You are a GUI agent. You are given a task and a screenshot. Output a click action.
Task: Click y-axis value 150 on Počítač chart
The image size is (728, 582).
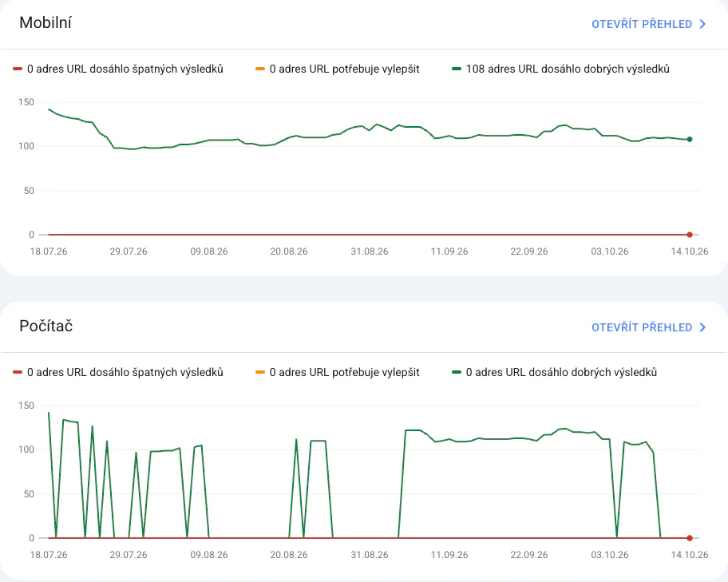(26, 406)
